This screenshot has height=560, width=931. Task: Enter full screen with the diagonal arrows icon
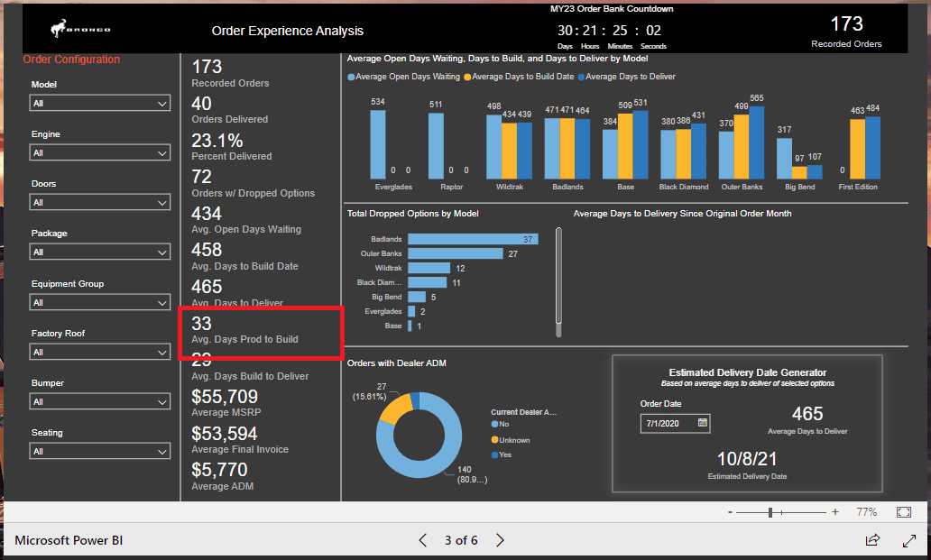(x=909, y=540)
